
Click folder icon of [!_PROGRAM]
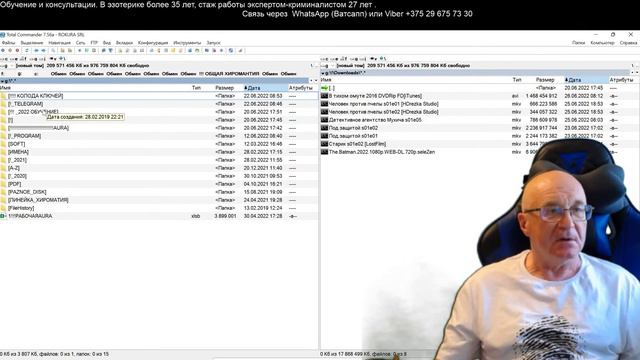point(4,136)
